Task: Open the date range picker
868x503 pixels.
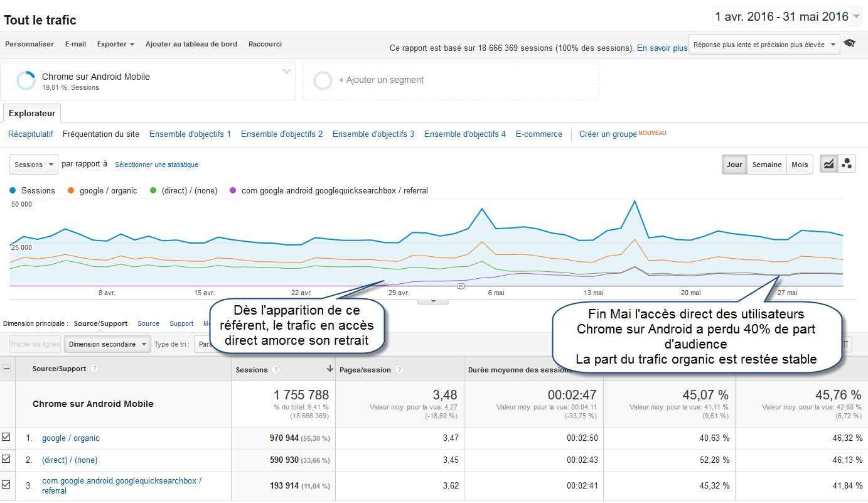Action: 788,16
